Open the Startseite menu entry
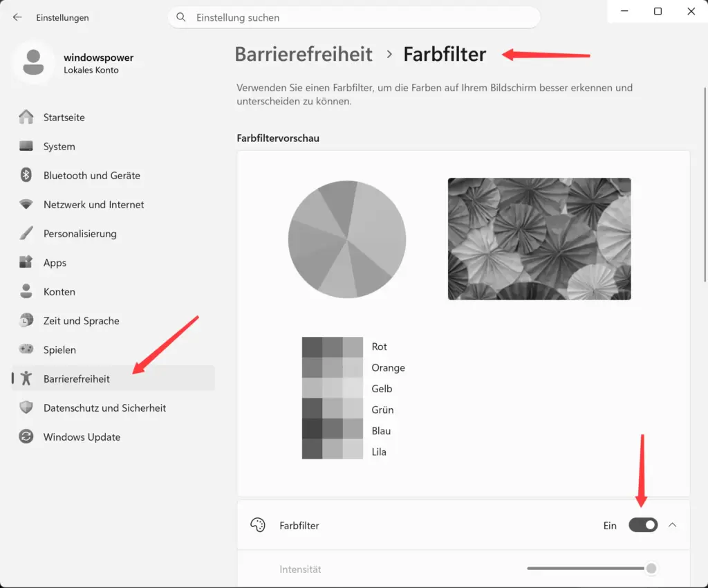This screenshot has height=588, width=708. pos(64,118)
